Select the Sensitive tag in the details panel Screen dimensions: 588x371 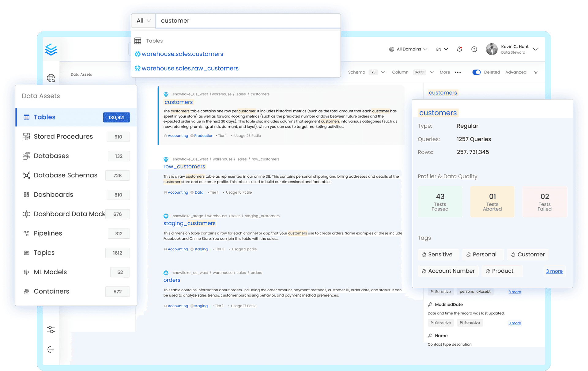(438, 254)
